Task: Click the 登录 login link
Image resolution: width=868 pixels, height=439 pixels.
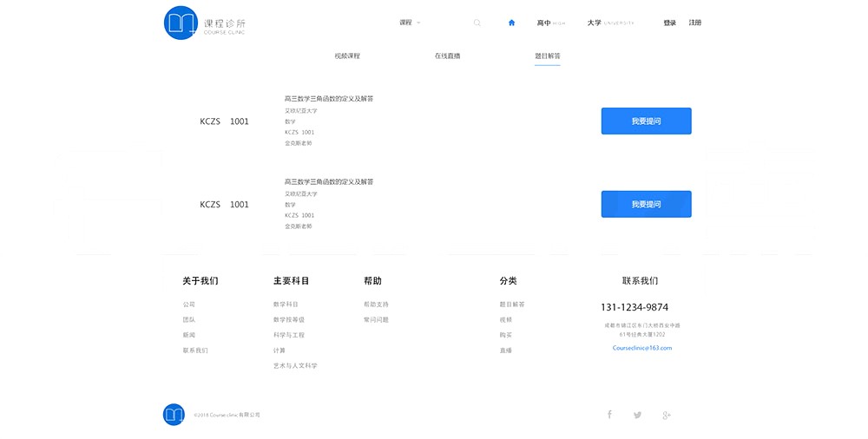Action: (x=669, y=23)
